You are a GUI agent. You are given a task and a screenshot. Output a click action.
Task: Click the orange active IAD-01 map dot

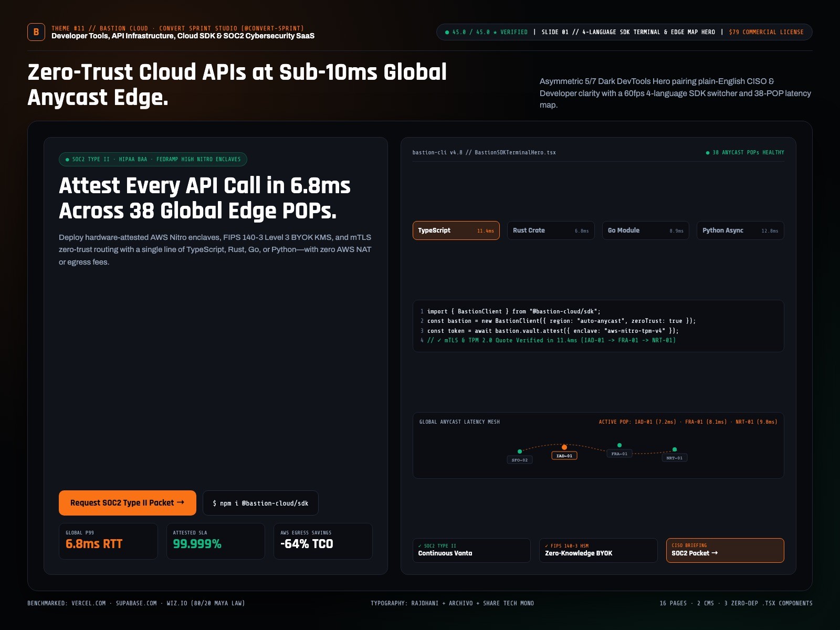[564, 447]
